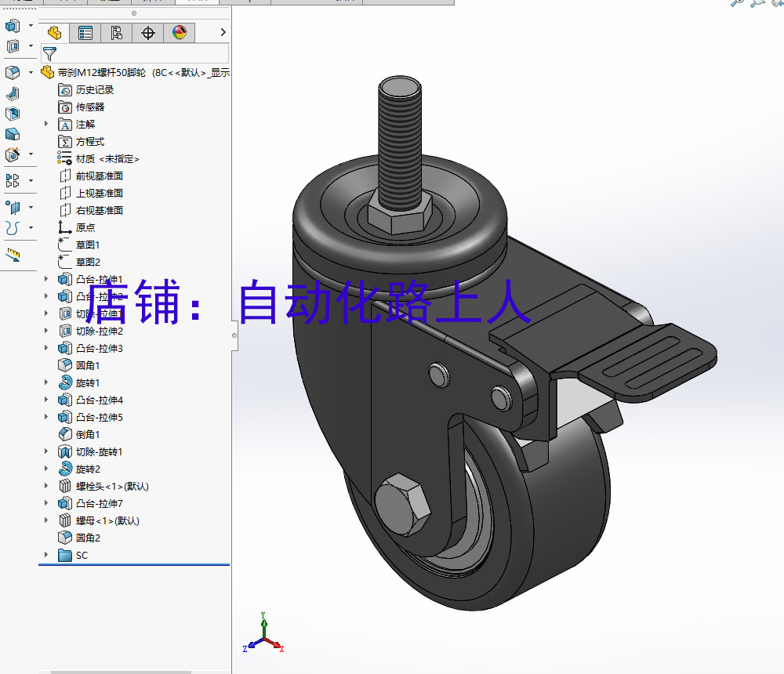
Task: Open dropdown beside second left toolbar box icon
Action: pyautogui.click(x=31, y=46)
